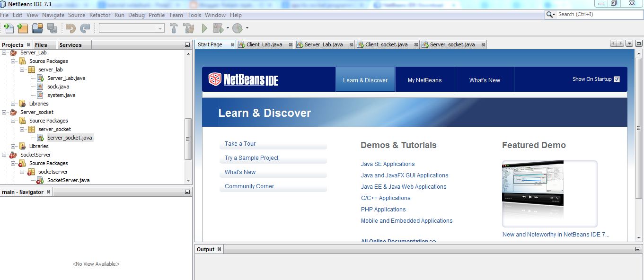The height and width of the screenshot is (280, 644).
Task: Open the My NetBeans tab
Action: (x=425, y=80)
